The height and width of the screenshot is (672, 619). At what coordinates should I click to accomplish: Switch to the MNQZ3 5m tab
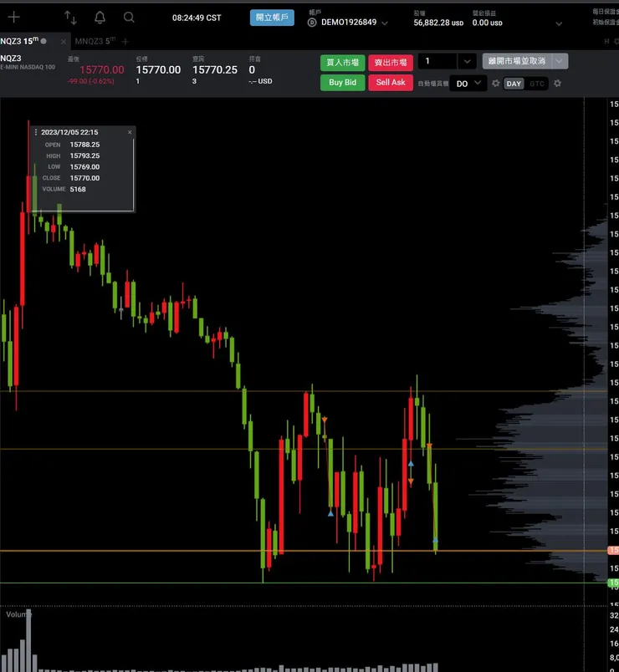95,41
